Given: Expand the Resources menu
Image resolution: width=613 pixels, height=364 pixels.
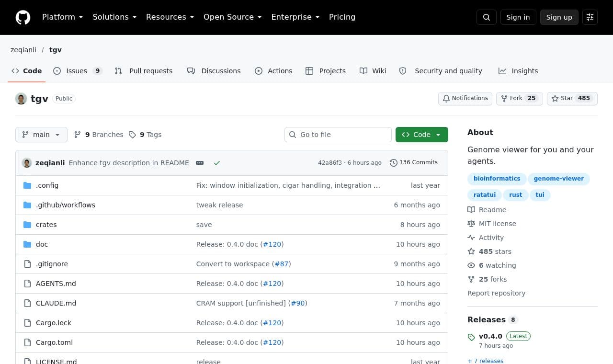Looking at the screenshot, I should coord(170,17).
